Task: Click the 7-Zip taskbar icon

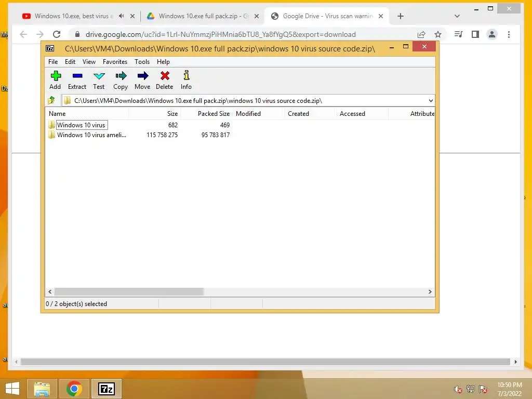Action: pyautogui.click(x=106, y=389)
